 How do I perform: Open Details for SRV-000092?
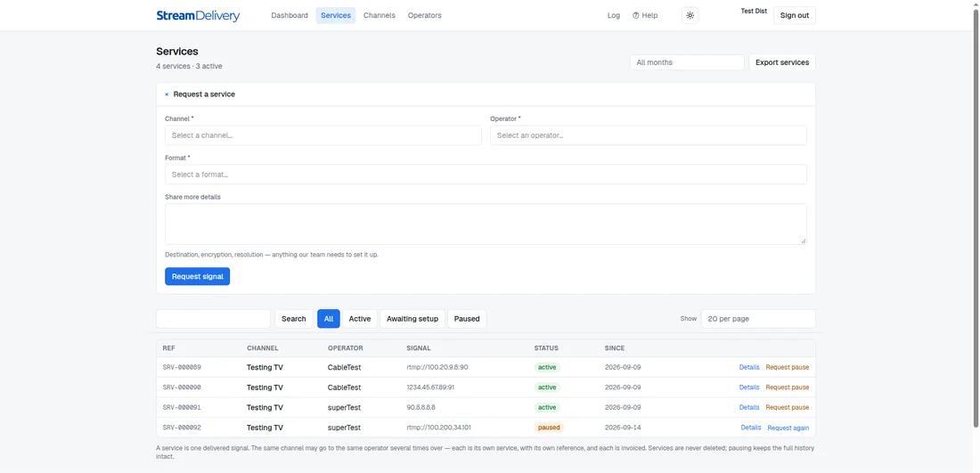click(751, 428)
